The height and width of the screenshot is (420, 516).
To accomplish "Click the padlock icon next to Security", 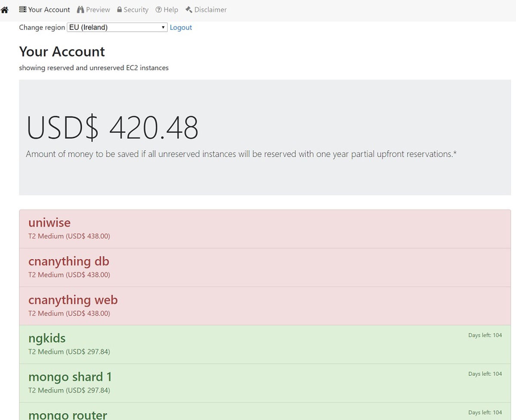I will [x=120, y=9].
